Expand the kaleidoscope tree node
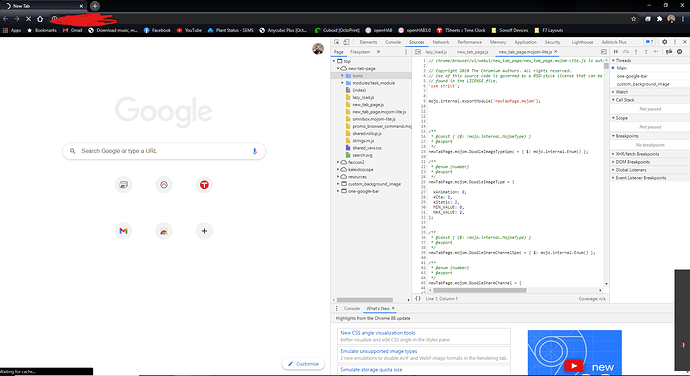This screenshot has width=690, height=376. click(x=338, y=170)
